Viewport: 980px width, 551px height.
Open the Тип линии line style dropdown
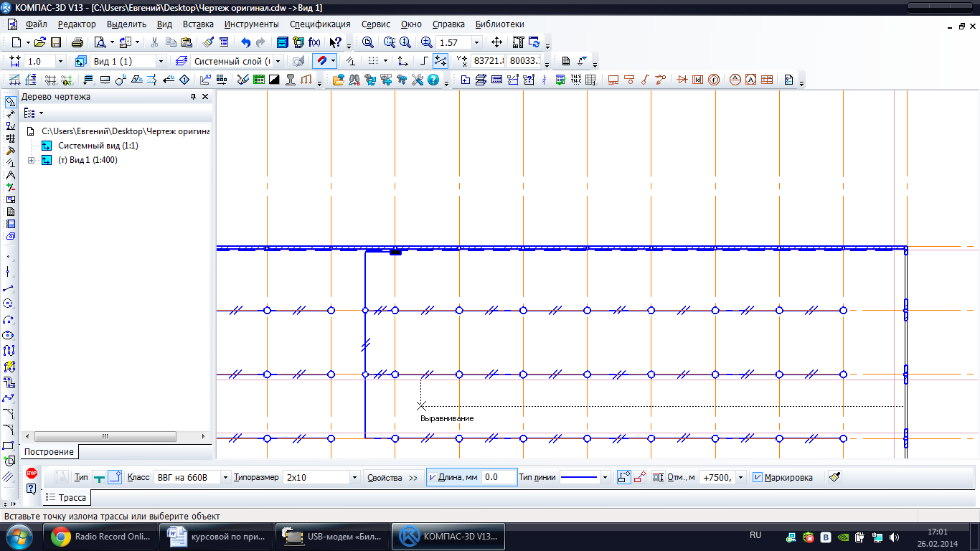(606, 477)
